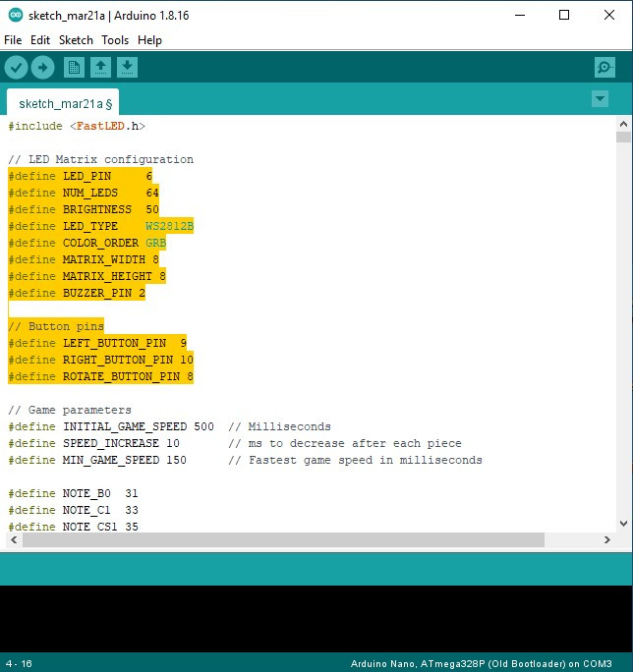
Task: Click the vertical scrollbar up arrow
Action: [623, 124]
